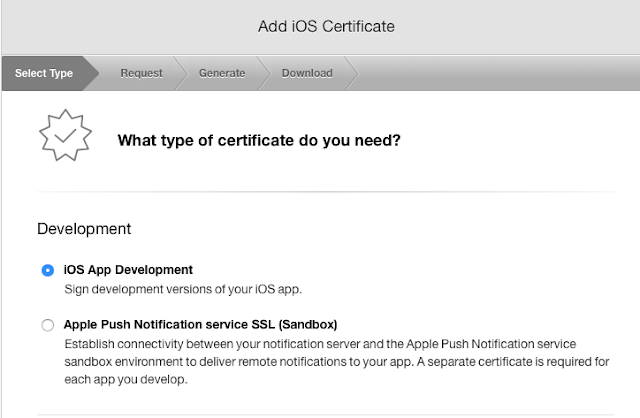Click the "iOS App Development" option label
640x418 pixels.
[x=128, y=270]
